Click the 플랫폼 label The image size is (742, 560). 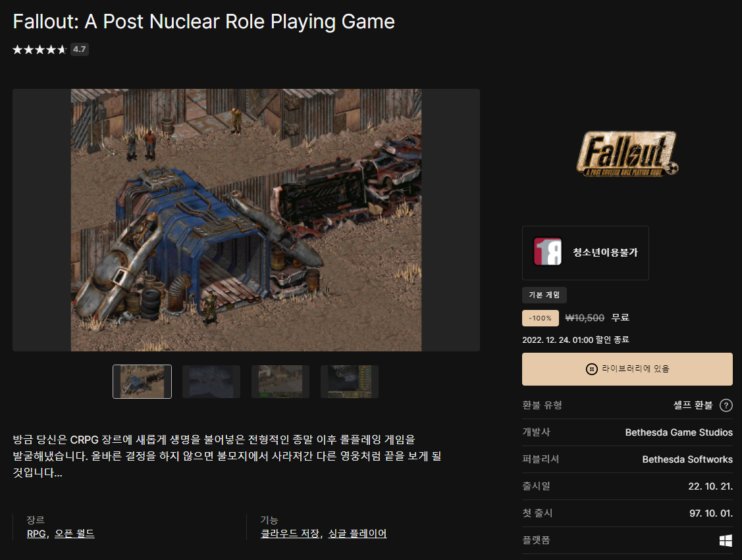coord(536,540)
